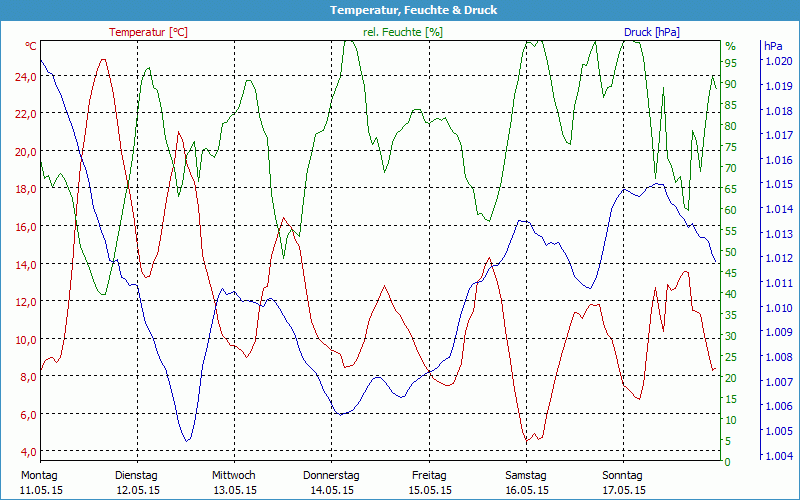This screenshot has height=500, width=800.
Task: Click the '50' humidity axis value
Action: tap(731, 252)
